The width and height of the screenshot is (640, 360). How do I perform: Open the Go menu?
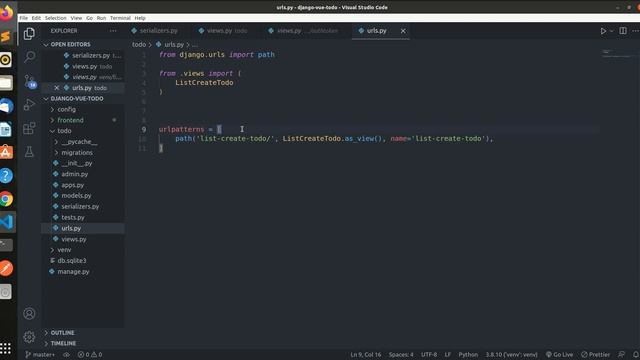[x=89, y=18]
